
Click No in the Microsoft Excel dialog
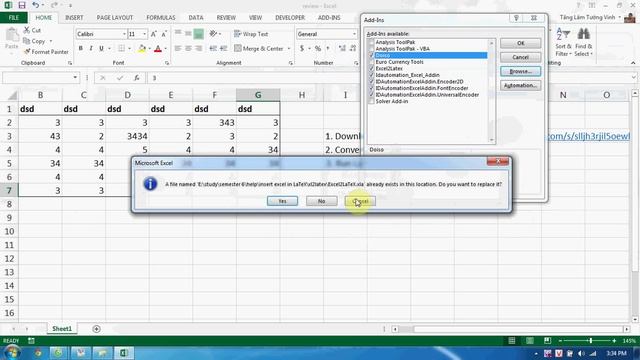322,201
